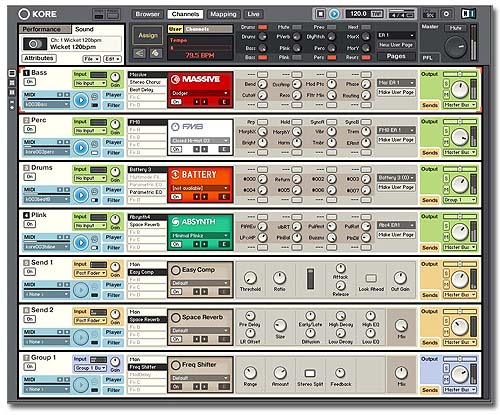Click the record-style circle icon in the header
This screenshot has height=415, width=500.
(x=446, y=14)
